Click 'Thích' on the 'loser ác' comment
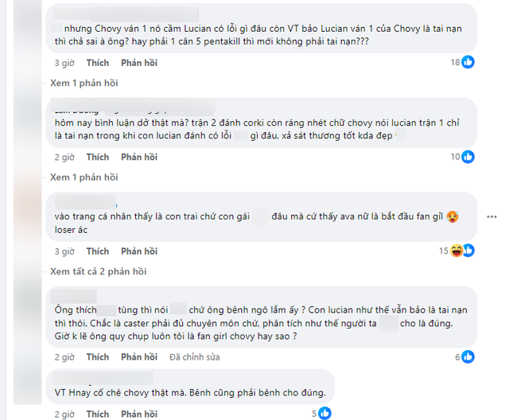The width and height of the screenshot is (509, 420). pos(98,251)
